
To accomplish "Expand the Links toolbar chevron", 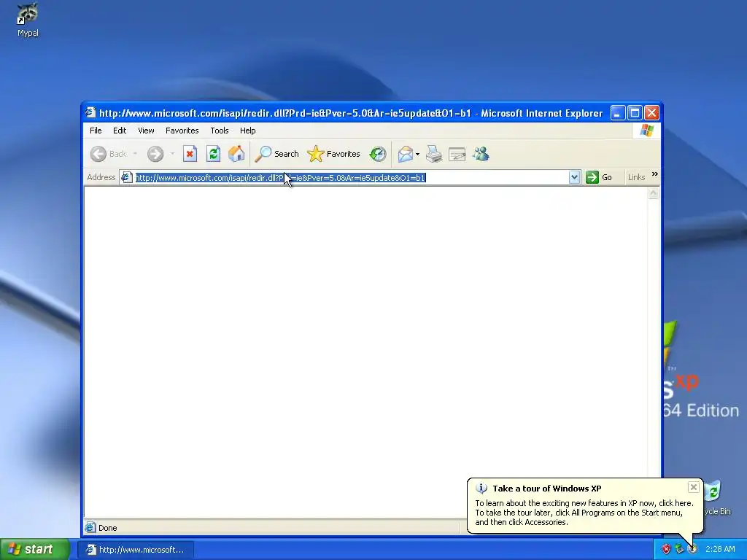I will click(655, 174).
